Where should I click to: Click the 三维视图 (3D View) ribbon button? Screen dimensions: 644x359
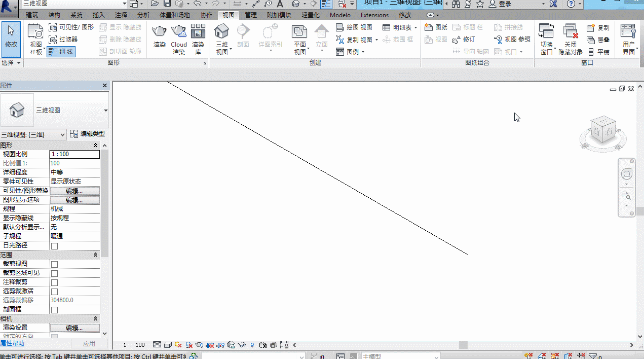pos(222,39)
